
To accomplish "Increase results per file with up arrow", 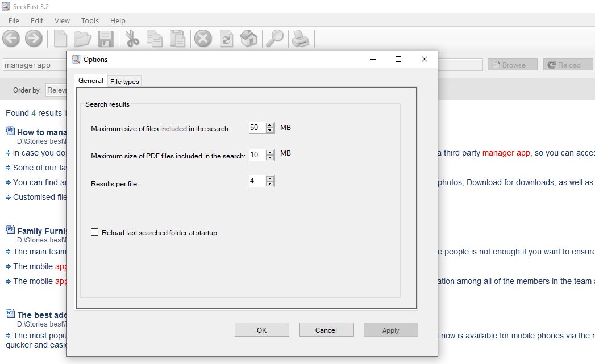I will (x=270, y=178).
